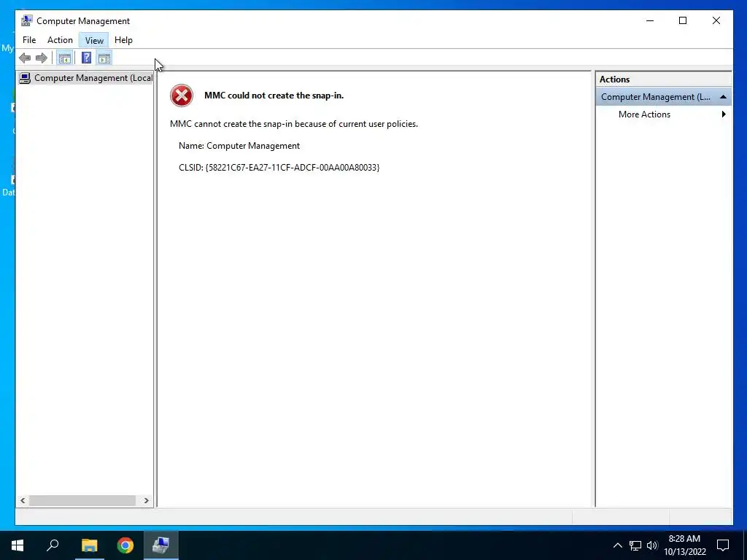Open the Help menu

point(123,40)
